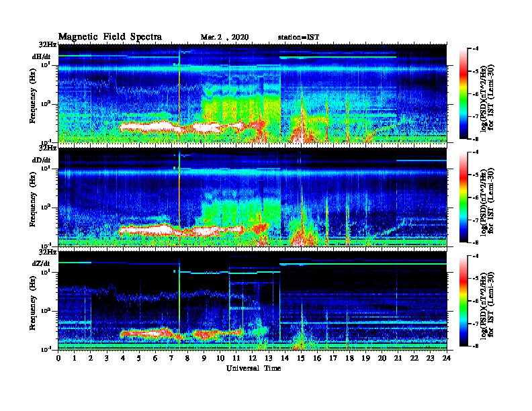The image size is (532, 411).
Task: Click the hour 15 tick label on the time axis
Action: [301, 359]
